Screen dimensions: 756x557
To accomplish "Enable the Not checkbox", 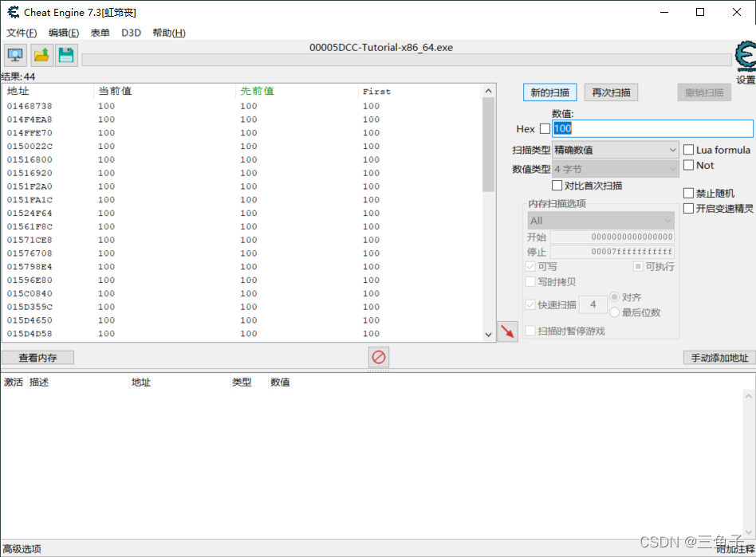I will point(688,165).
